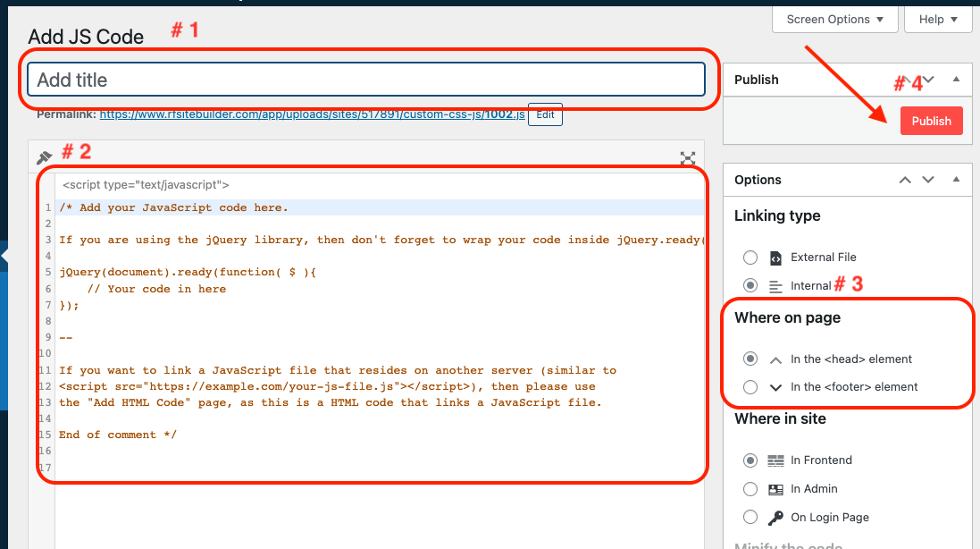Click code line '/* Add your JavaScript code here.'
This screenshot has height=549, width=980.
click(x=173, y=207)
